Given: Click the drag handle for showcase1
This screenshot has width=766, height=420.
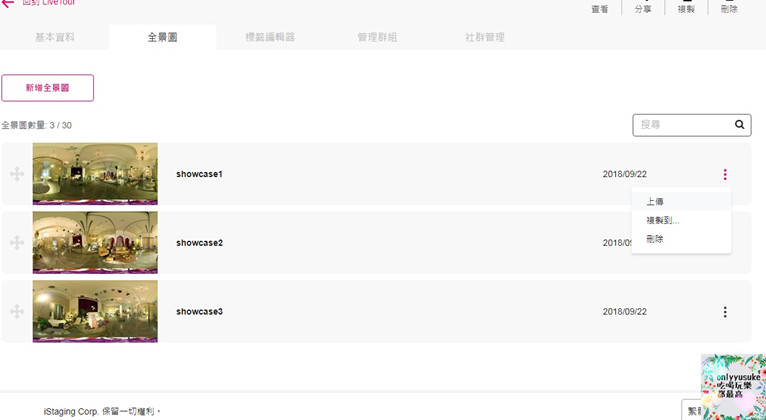Looking at the screenshot, I should pyautogui.click(x=17, y=174).
